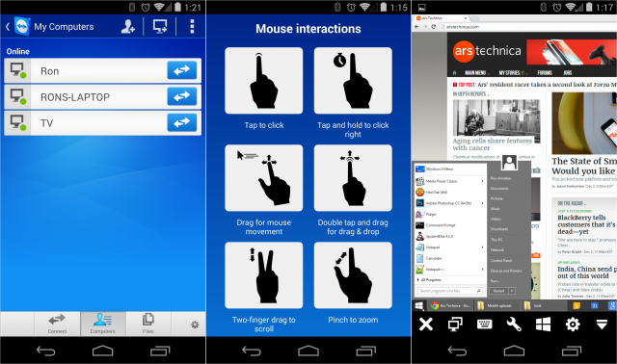Connect to RONS-LAPTOP with its blue arrows button
Viewport: 617px width, 364px height.
tap(182, 96)
